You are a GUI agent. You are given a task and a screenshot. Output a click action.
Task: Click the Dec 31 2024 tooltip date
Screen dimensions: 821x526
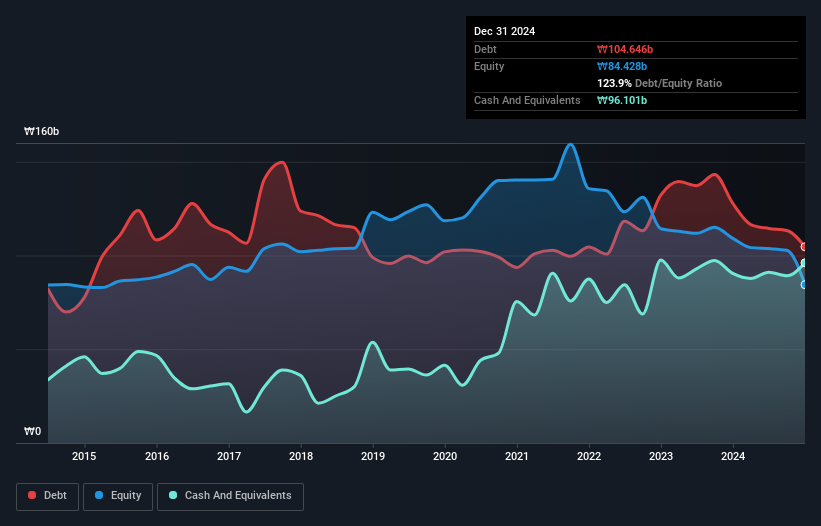504,31
